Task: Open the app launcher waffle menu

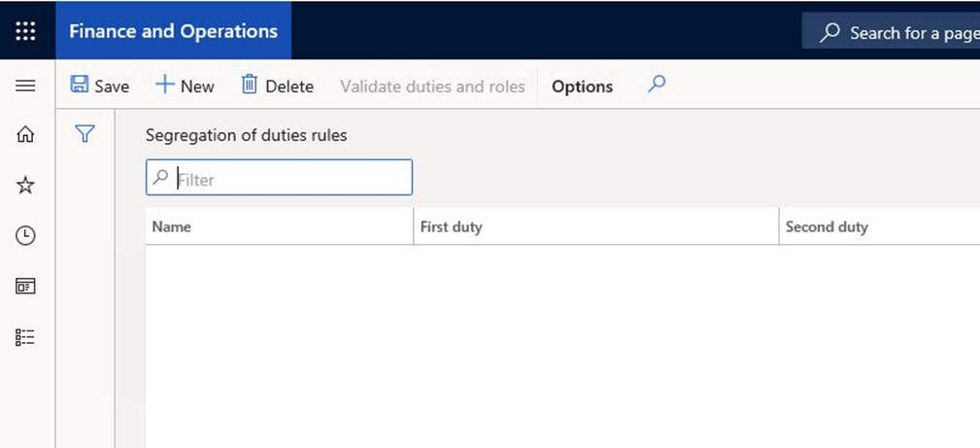Action: tap(25, 31)
